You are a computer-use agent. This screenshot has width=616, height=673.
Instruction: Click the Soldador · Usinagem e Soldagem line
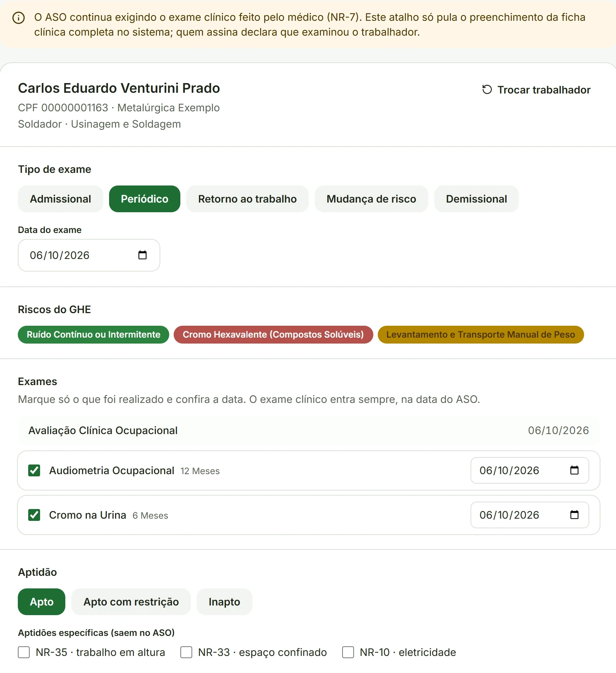point(99,124)
